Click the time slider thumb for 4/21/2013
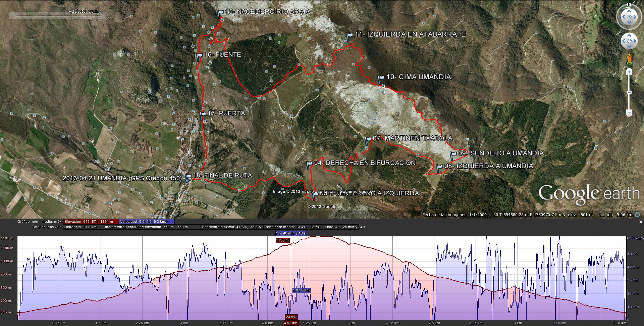Screen dimensions: 644x326 100,15
